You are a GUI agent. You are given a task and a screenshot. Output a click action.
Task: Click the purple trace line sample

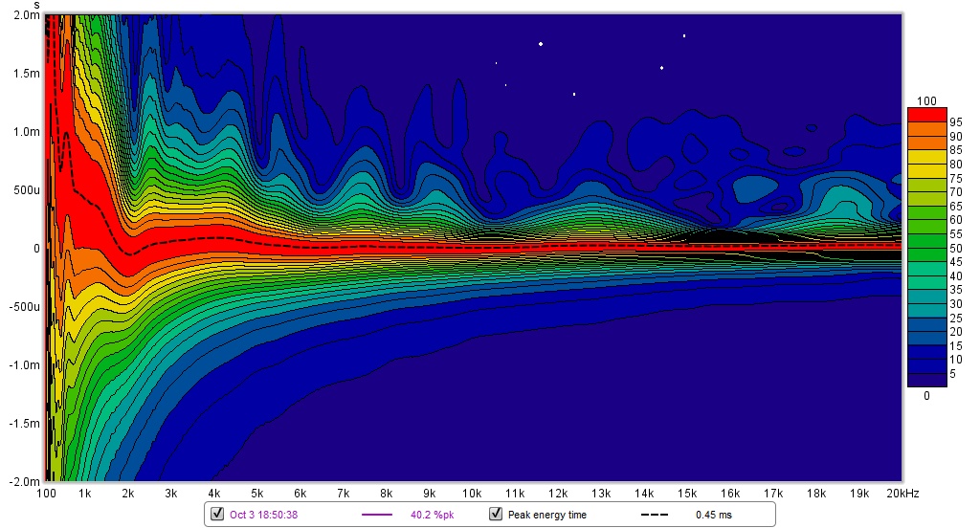click(377, 515)
